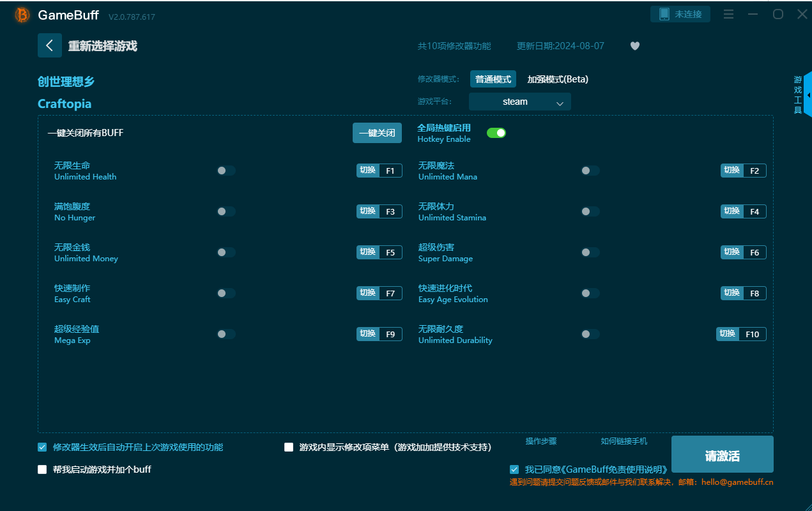812x511 pixels.
Task: Click the F10 hotkey field
Action: [x=752, y=334]
